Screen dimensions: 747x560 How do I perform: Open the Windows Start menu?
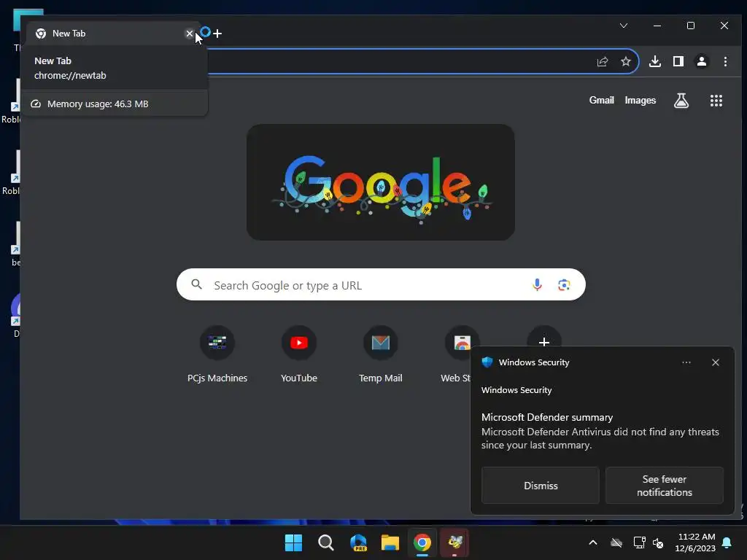click(293, 542)
